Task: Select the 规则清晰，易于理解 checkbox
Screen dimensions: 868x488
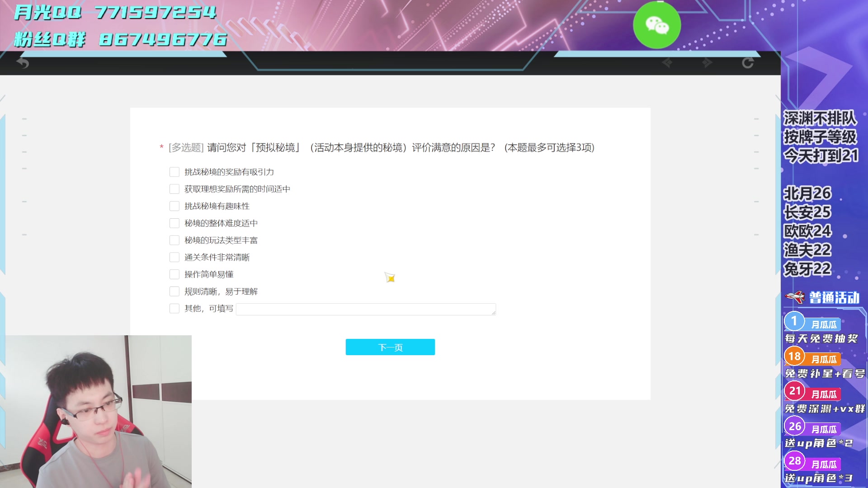Action: [x=175, y=291]
